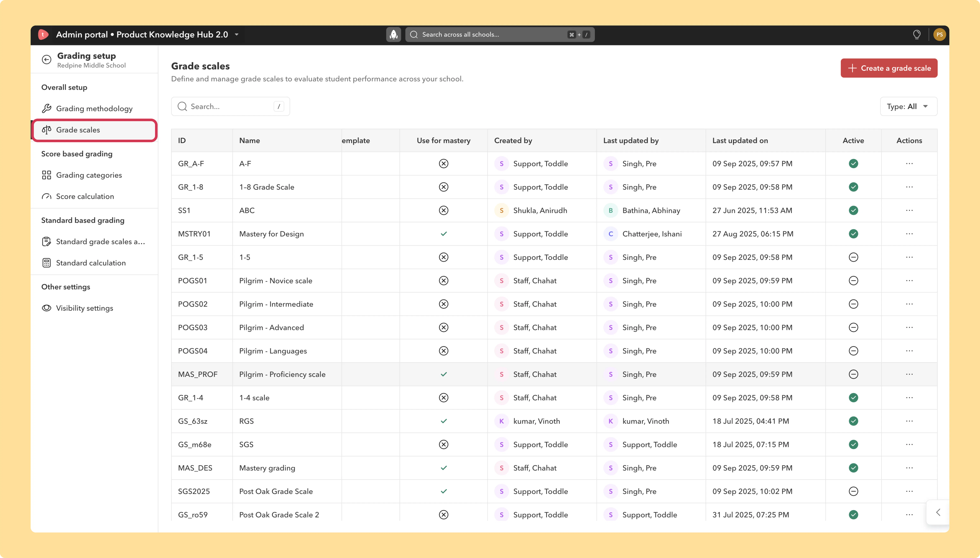
Task: Click Bathina, Abhinay in the ABC row
Action: [x=651, y=210]
